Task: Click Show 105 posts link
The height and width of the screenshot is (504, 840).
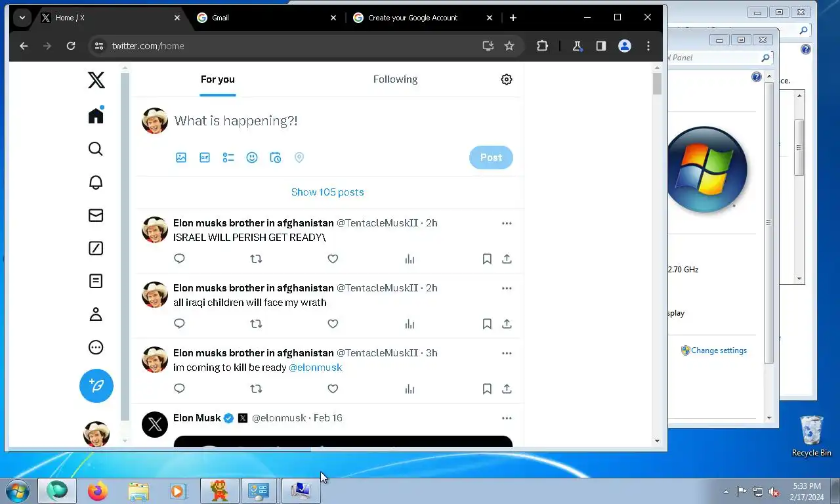Action: 327,192
